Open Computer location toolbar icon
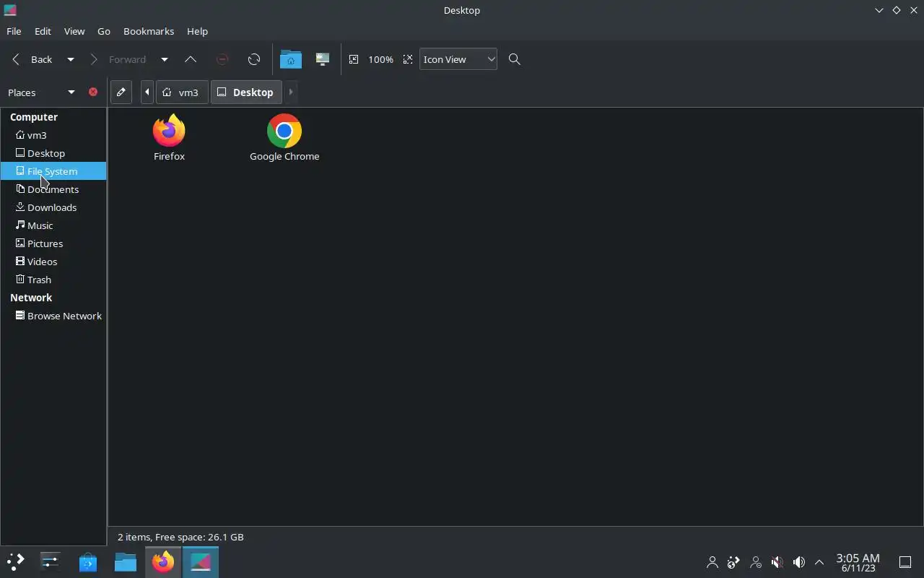 [x=323, y=59]
